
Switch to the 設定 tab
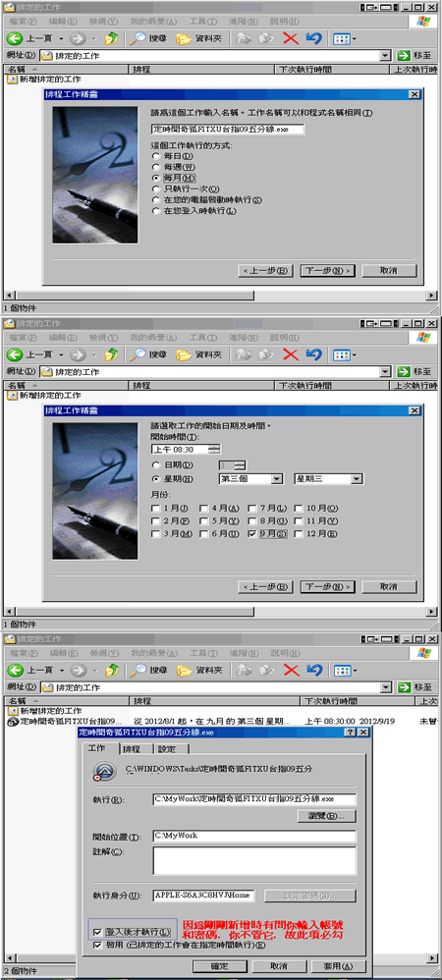[x=165, y=749]
